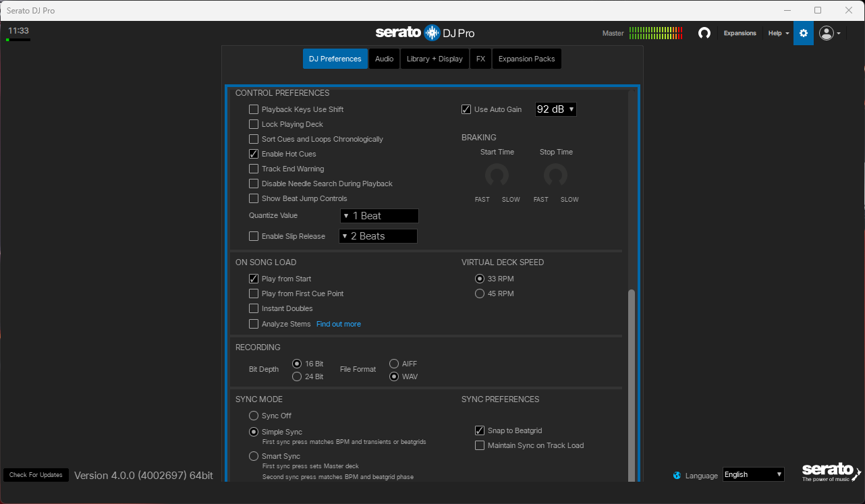
Task: Select Simple Sync mode
Action: [254, 432]
